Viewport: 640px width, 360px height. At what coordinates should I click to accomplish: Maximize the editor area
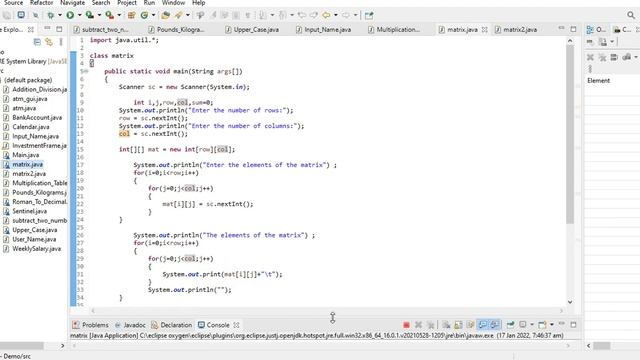click(573, 29)
